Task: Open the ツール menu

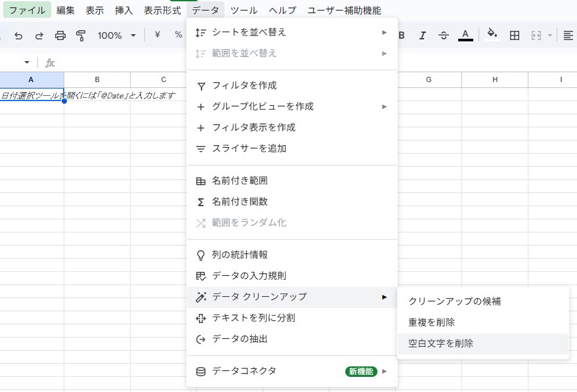Action: [244, 11]
